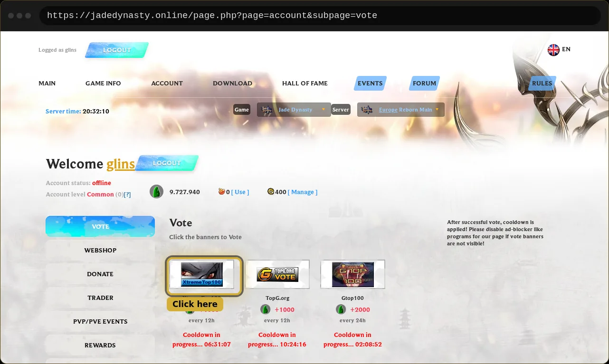609x364 pixels.
Task: Vote using the TopG.org banner
Action: click(277, 274)
